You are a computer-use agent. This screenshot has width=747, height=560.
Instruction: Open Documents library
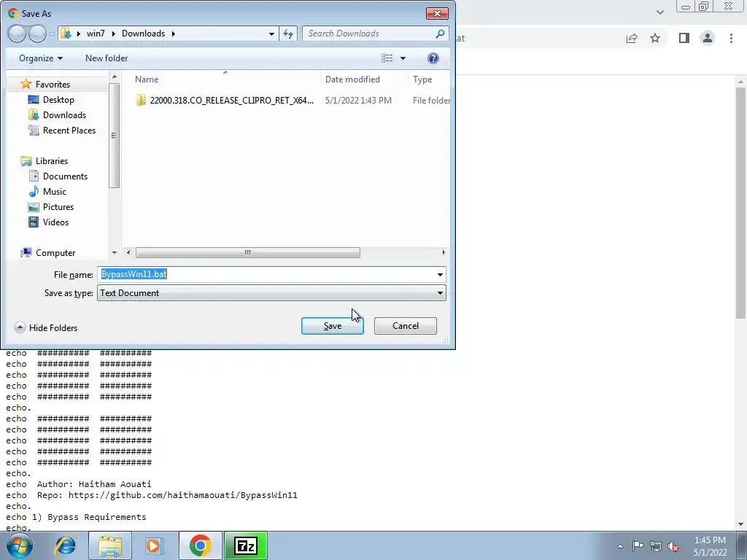pos(65,176)
